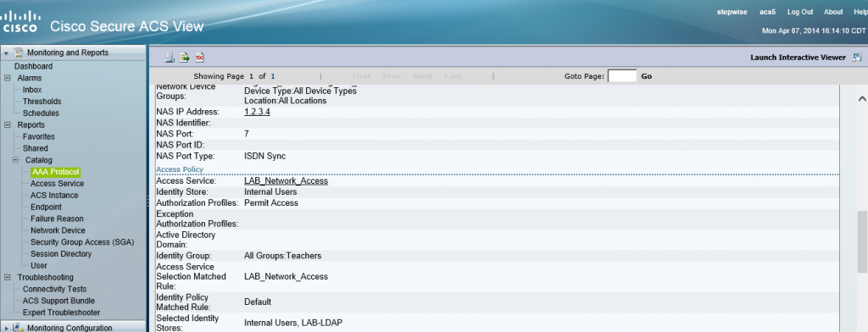The height and width of the screenshot is (332, 868).
Task: Click the Prev page link
Action: click(392, 76)
